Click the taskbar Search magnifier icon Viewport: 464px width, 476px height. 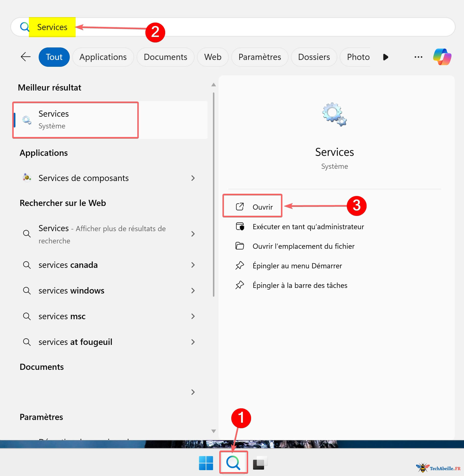coord(233,463)
